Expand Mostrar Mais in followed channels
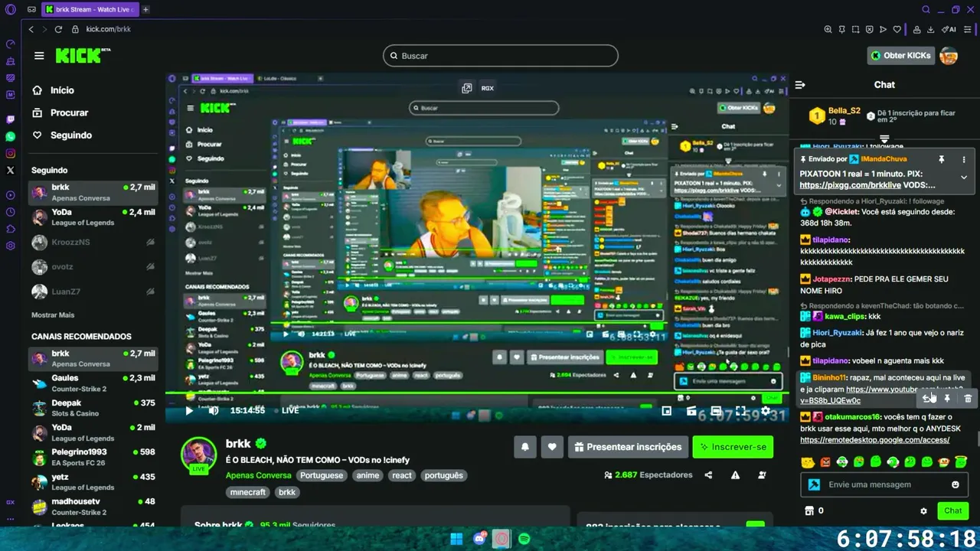This screenshot has height=551, width=980. point(53,315)
